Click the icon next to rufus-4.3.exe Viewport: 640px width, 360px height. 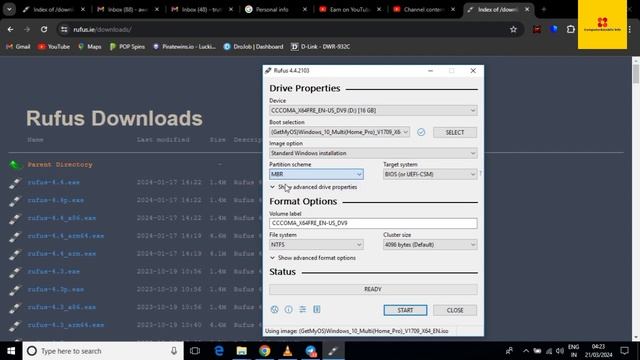tap(15, 272)
